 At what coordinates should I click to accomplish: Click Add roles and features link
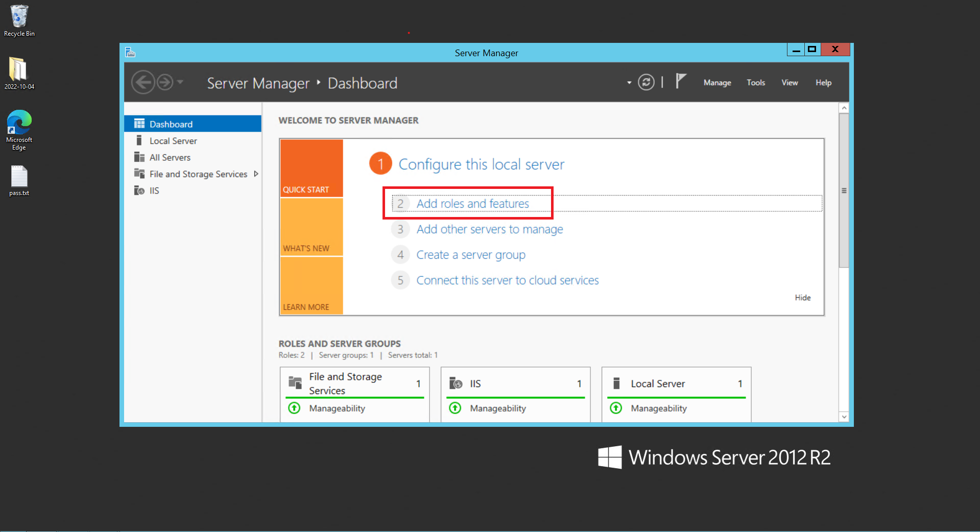pyautogui.click(x=473, y=204)
